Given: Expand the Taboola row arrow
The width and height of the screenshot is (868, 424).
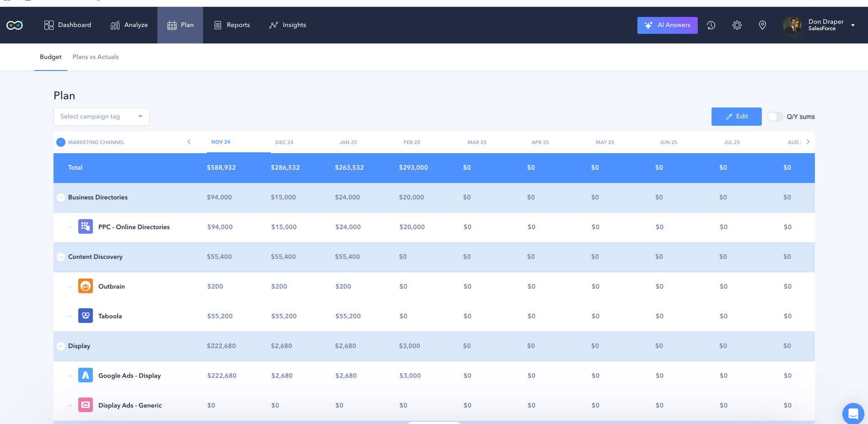Looking at the screenshot, I should click(70, 317).
